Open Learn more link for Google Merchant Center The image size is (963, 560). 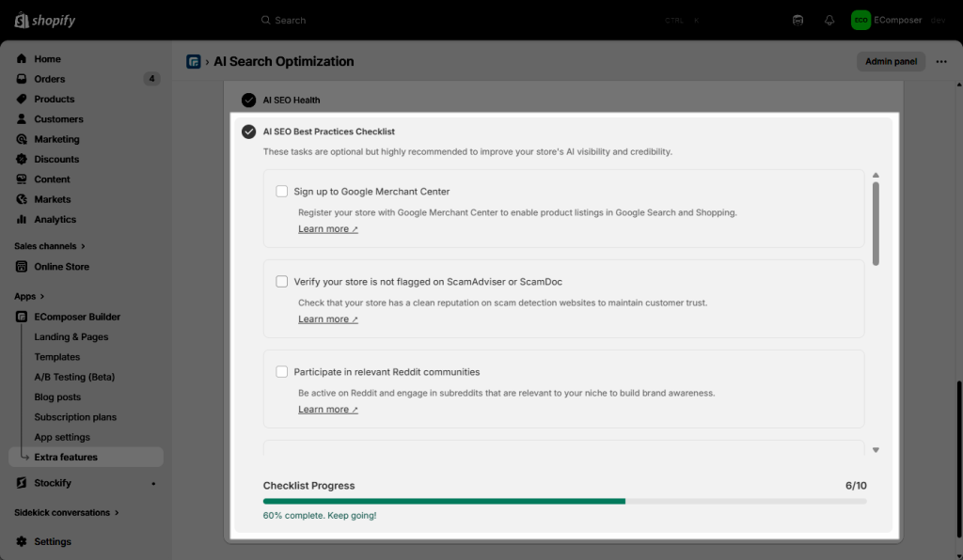tap(327, 229)
